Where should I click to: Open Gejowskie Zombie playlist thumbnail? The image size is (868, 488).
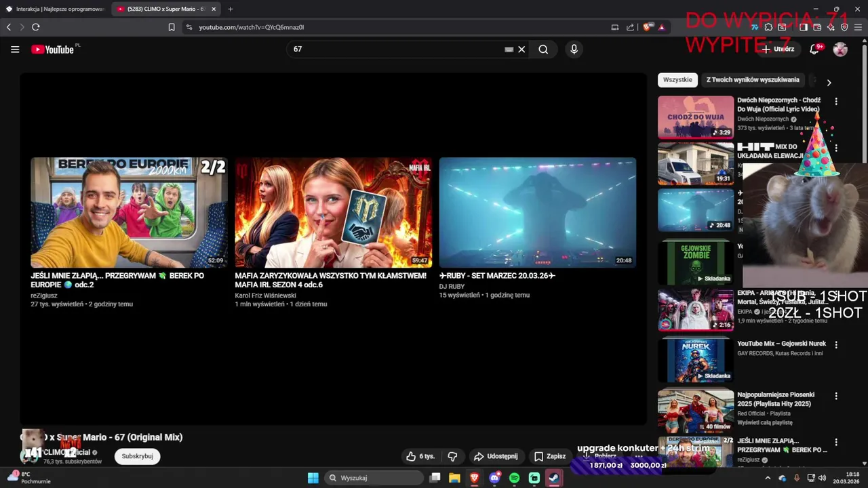click(696, 262)
